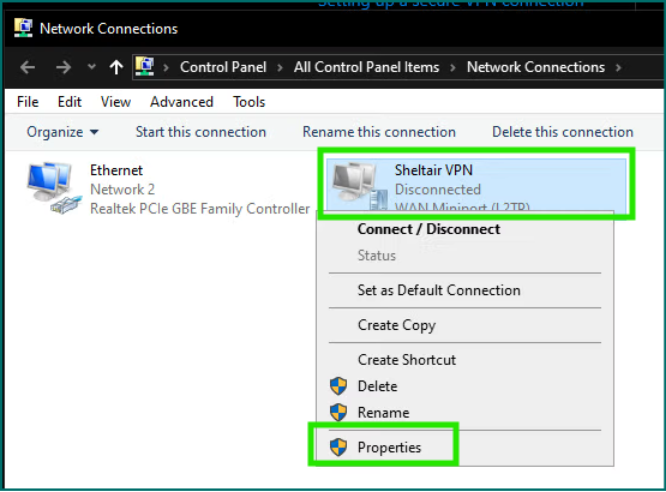Expand chevron after Network Connections breadcrumb
Image resolution: width=666 pixels, height=492 pixels.
click(619, 68)
